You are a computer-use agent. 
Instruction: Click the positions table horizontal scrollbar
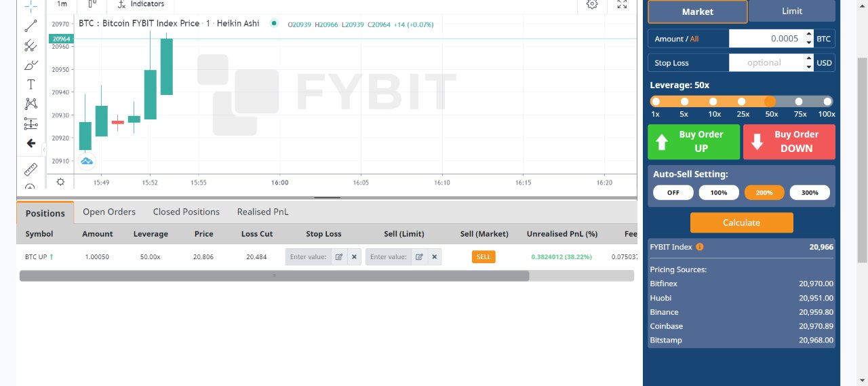[x=274, y=275]
